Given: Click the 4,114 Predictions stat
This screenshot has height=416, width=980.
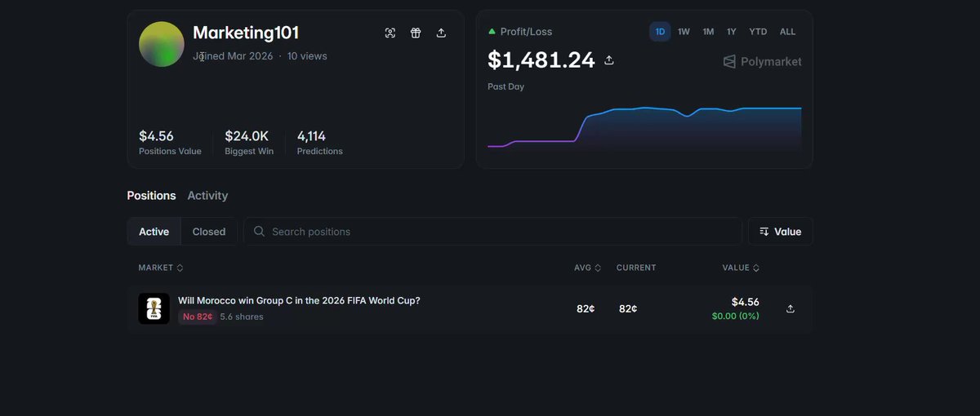Looking at the screenshot, I should pos(319,142).
